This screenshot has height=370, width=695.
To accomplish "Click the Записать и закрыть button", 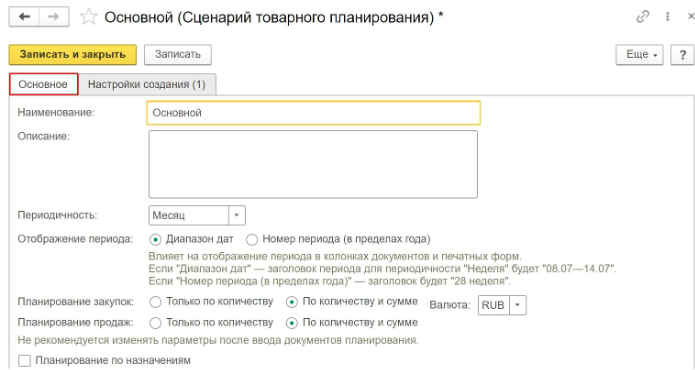I will [x=73, y=55].
